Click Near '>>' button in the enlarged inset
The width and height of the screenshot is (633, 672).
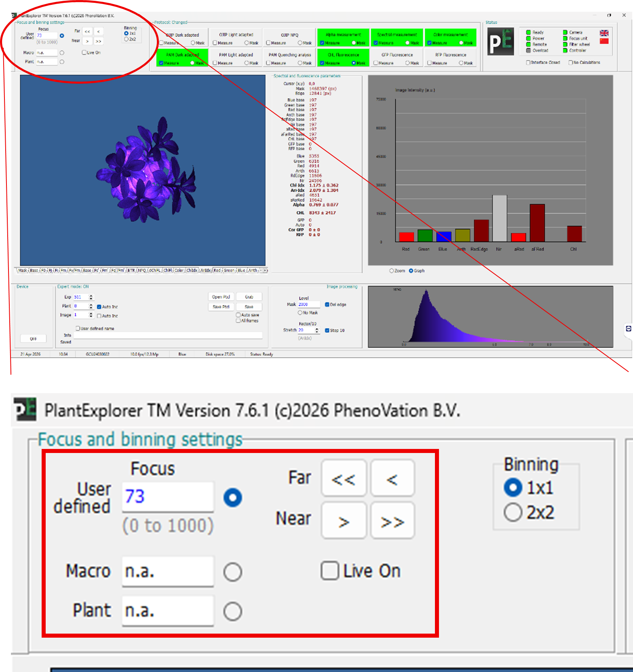point(392,520)
